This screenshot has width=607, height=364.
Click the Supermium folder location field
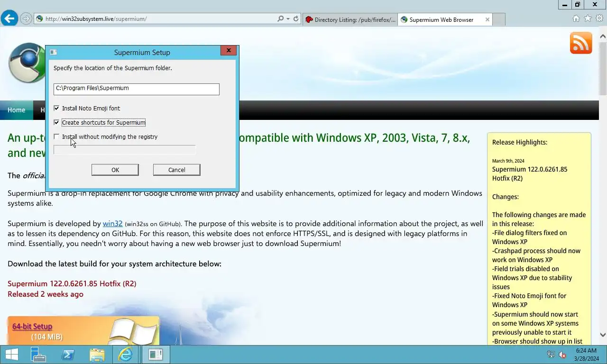137,89
